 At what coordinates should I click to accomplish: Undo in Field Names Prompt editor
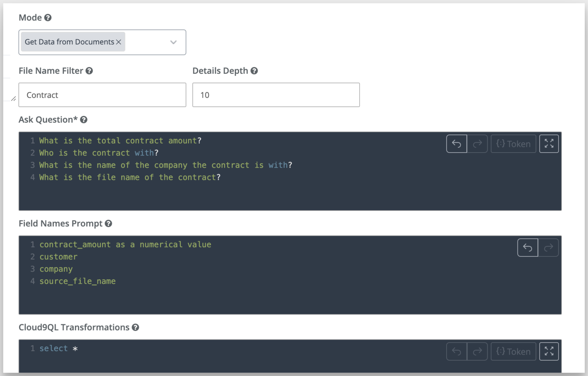(528, 247)
